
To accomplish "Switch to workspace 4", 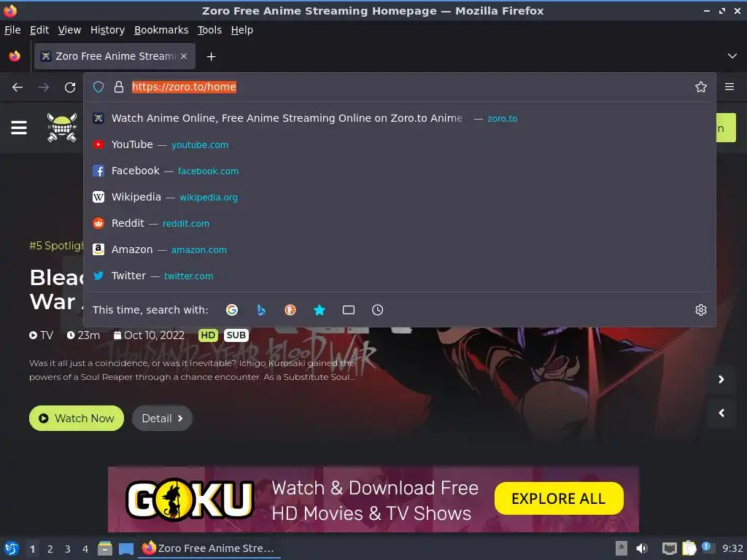I will point(85,549).
